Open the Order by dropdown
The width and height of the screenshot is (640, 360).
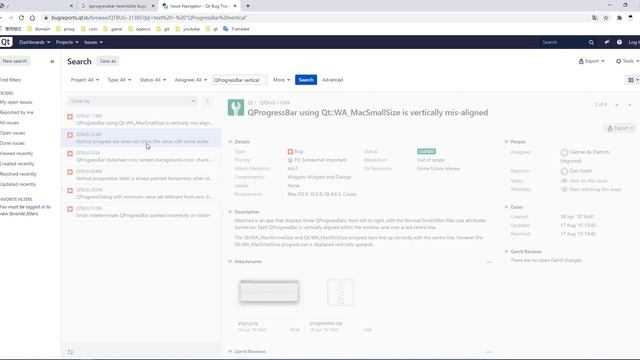coord(132,101)
